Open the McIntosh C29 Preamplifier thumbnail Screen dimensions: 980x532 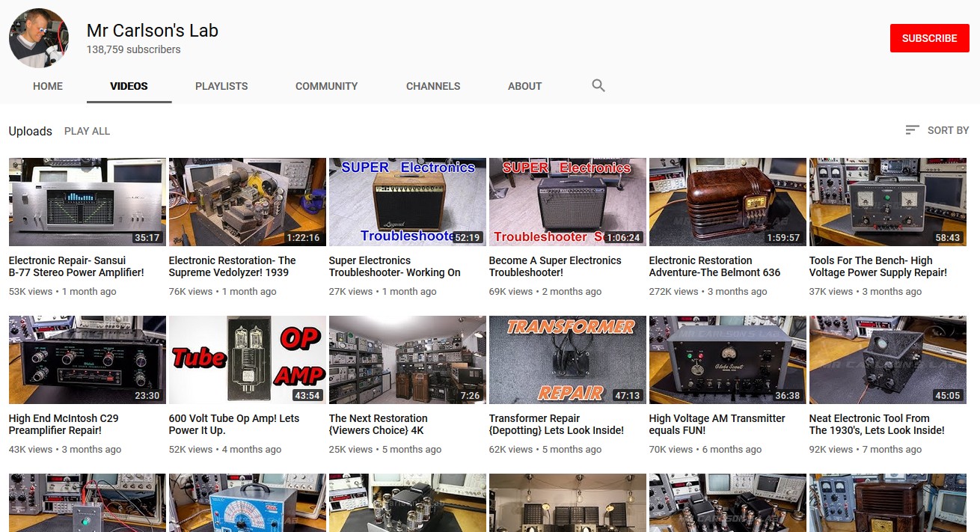coord(88,360)
